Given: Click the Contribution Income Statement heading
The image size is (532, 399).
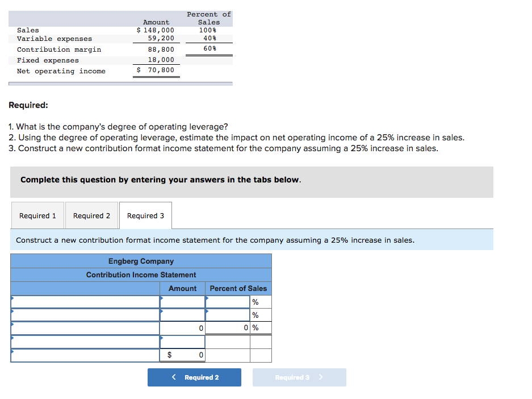Looking at the screenshot, I should click(141, 275).
